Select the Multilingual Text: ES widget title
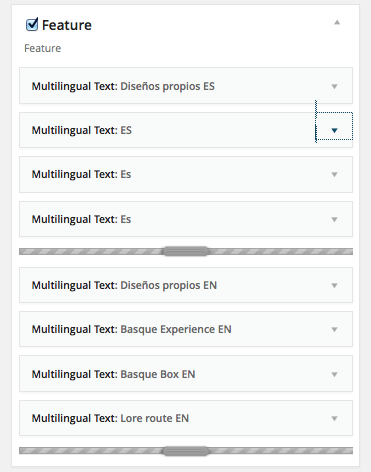Screen dimensions: 371x472 click(x=82, y=130)
